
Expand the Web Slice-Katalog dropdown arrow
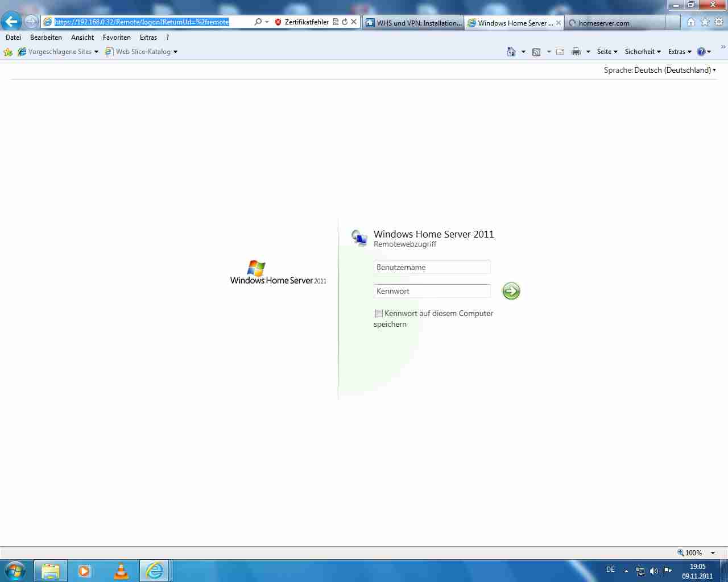(x=175, y=52)
